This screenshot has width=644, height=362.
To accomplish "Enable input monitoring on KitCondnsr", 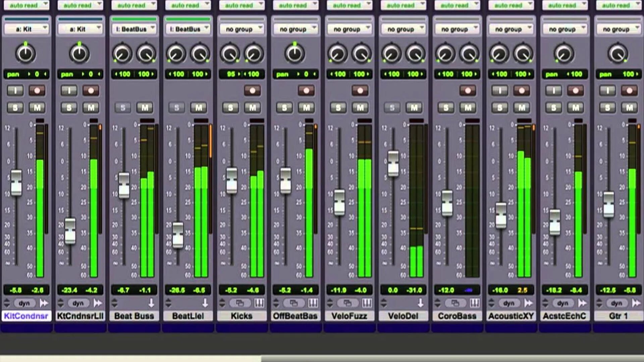I will click(x=15, y=90).
